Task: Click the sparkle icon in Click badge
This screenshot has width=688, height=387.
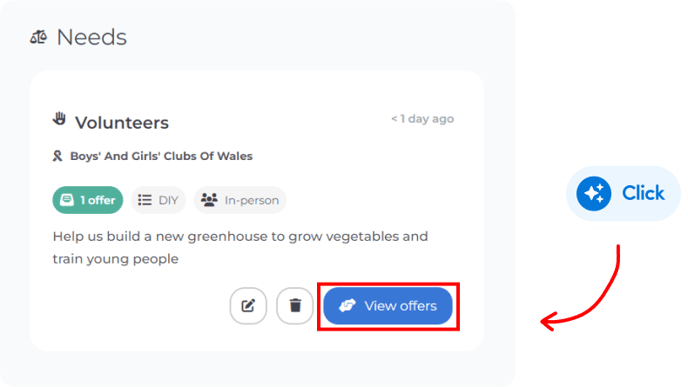Action: 594,194
